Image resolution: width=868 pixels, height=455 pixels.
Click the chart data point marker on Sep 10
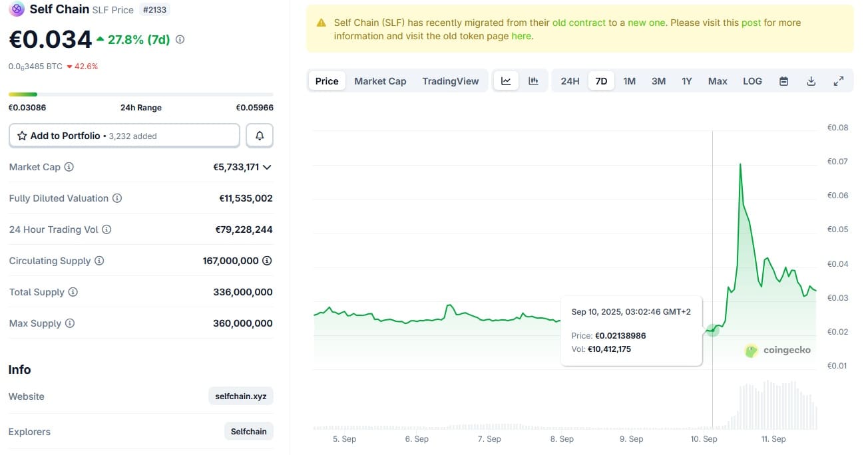(712, 329)
